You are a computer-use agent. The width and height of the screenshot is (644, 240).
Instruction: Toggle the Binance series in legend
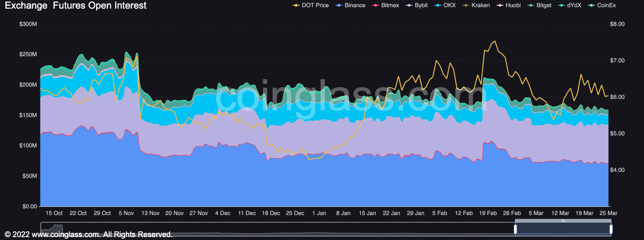coord(350,5)
